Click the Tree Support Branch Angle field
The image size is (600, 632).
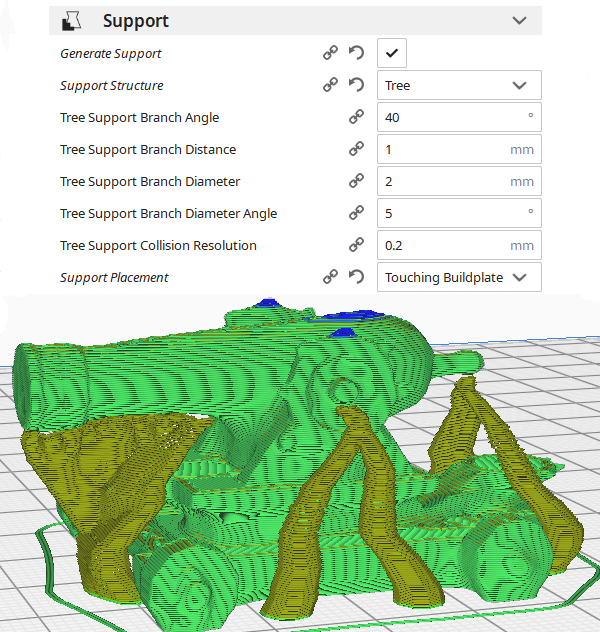[x=459, y=117]
